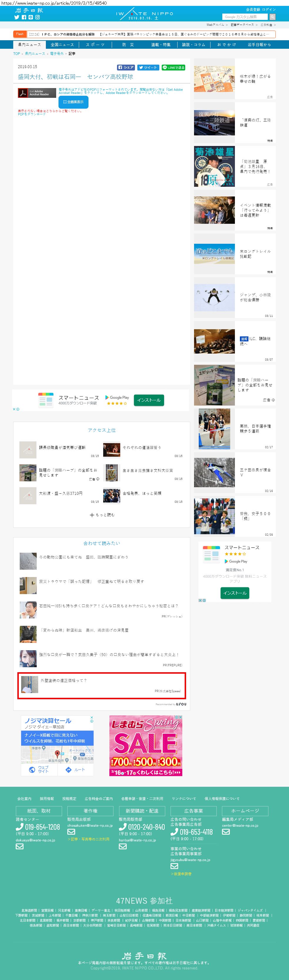Expand the list with もっと読む

102,515
